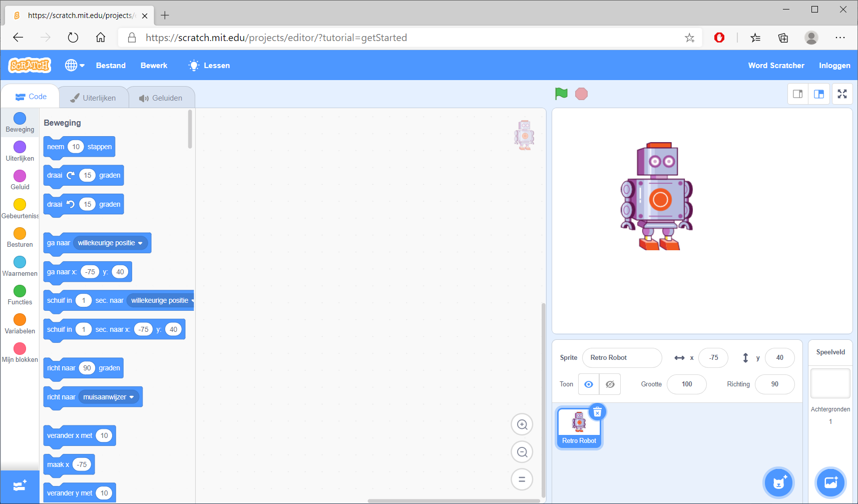Click Word Scratcher link
This screenshot has width=858, height=504.
[x=776, y=66]
